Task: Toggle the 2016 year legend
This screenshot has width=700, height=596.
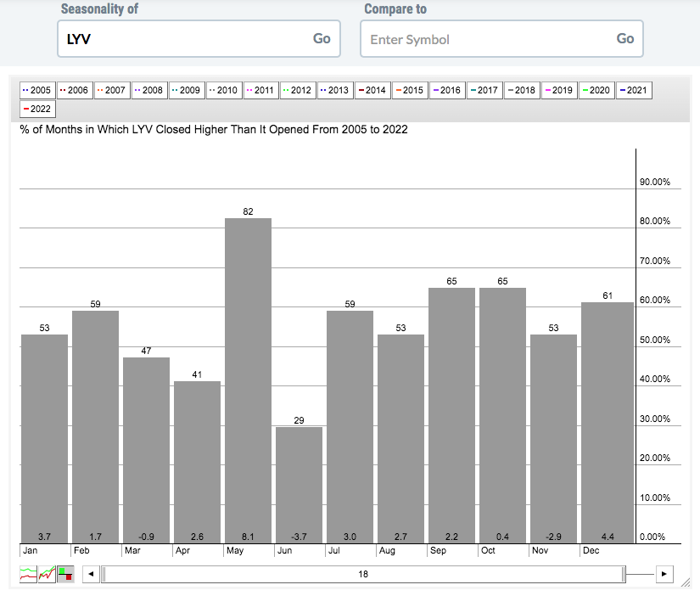Action: coord(447,90)
